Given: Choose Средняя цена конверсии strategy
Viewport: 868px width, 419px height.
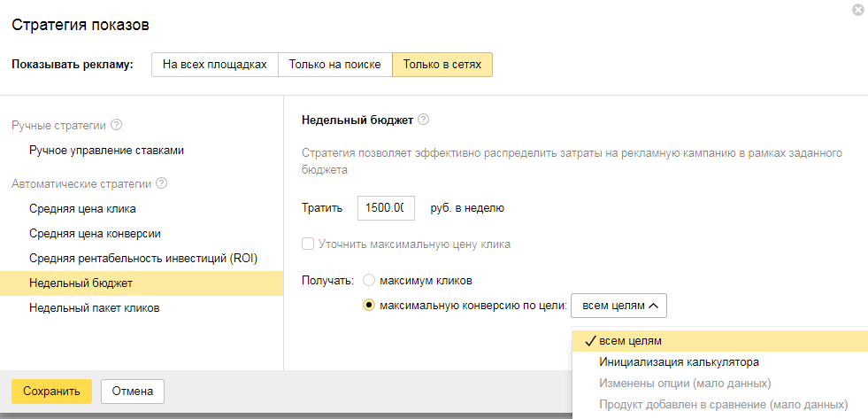Looking at the screenshot, I should pos(95,234).
